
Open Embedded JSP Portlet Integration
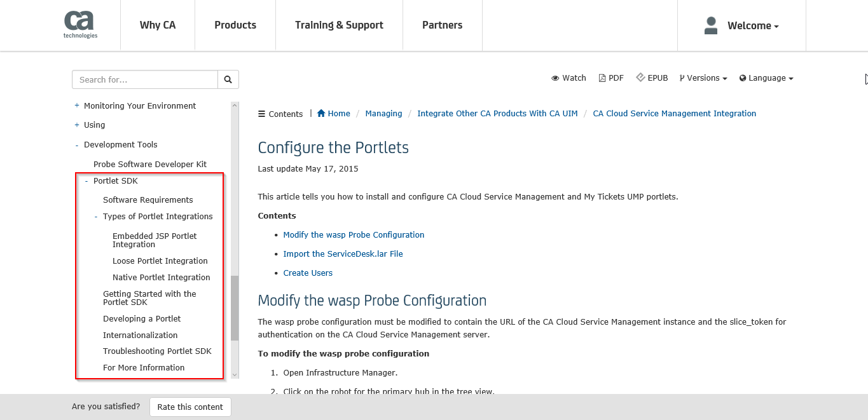pyautogui.click(x=155, y=240)
